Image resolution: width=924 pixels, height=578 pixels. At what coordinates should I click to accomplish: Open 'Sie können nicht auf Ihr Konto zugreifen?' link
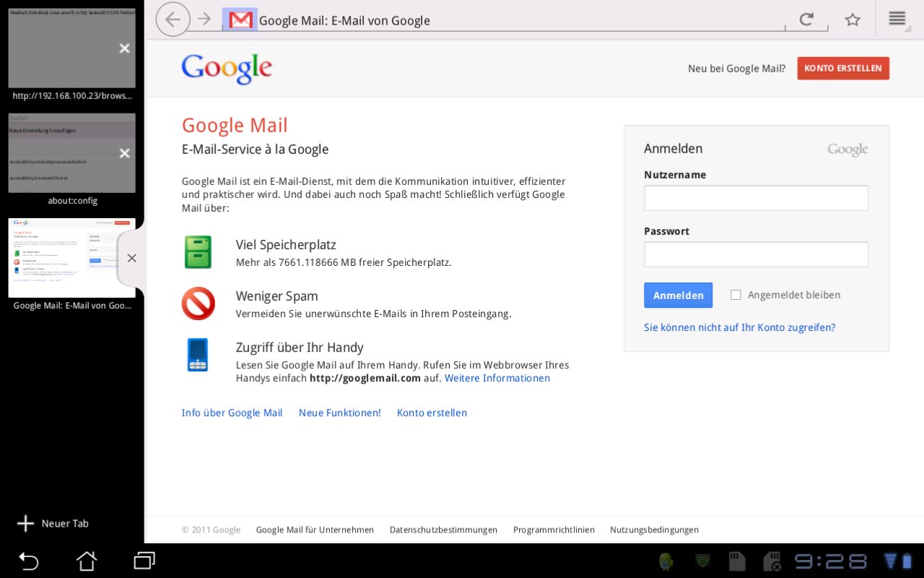pos(739,327)
